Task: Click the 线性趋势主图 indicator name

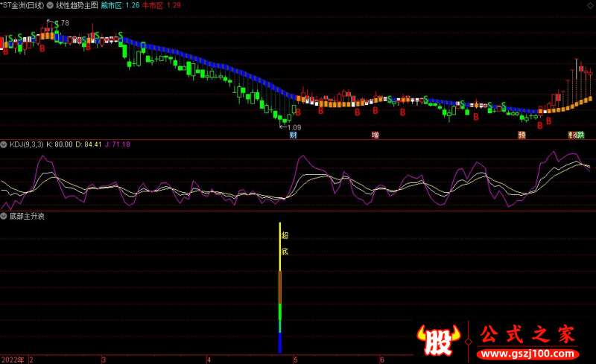Action: tap(77, 5)
